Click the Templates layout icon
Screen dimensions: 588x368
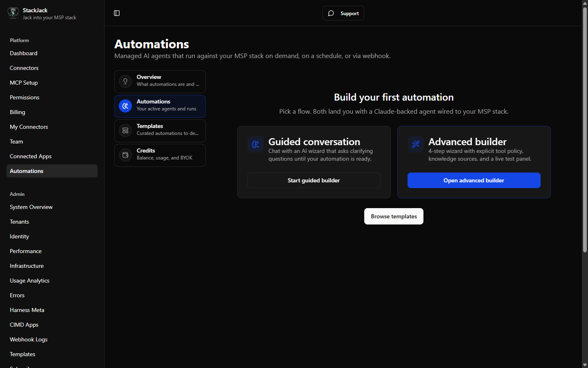pyautogui.click(x=125, y=131)
